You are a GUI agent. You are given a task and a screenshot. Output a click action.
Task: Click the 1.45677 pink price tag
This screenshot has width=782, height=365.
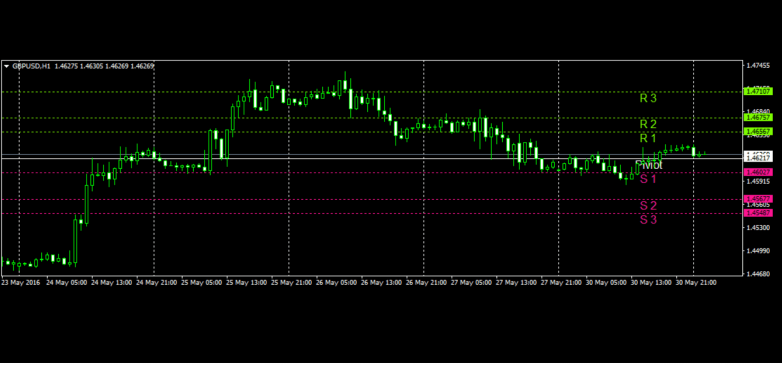[x=758, y=199]
